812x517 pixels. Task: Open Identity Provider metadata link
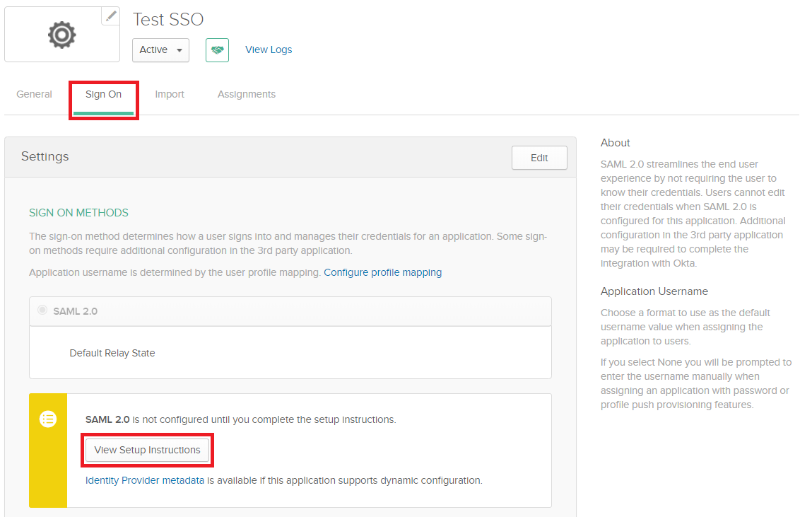click(145, 481)
